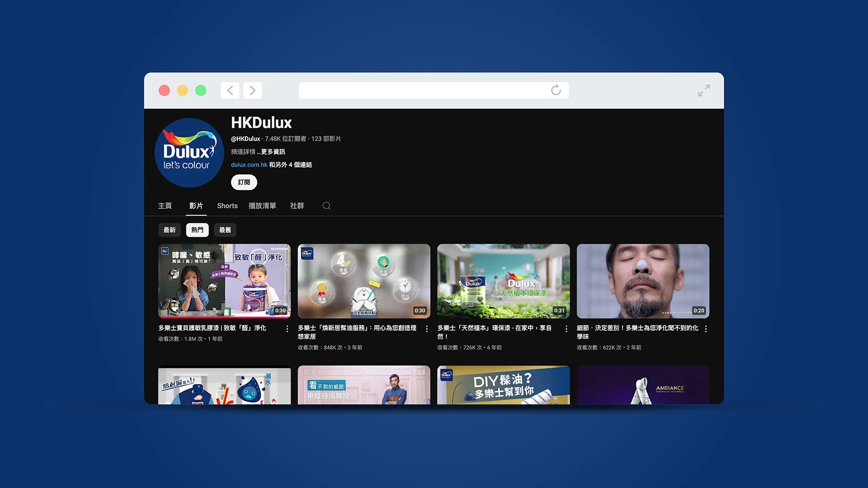Open the DIY髹油 多樂士幫到你 thumbnail
868x488 pixels.
[x=503, y=385]
